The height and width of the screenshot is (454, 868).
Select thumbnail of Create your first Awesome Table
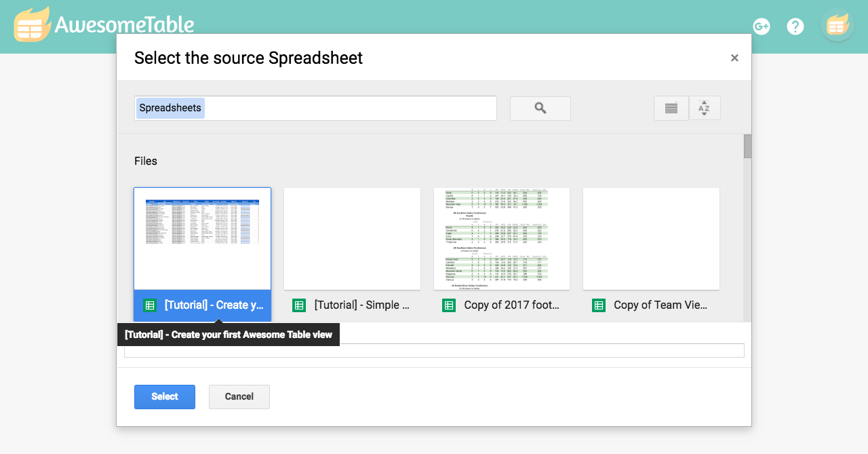click(x=202, y=239)
